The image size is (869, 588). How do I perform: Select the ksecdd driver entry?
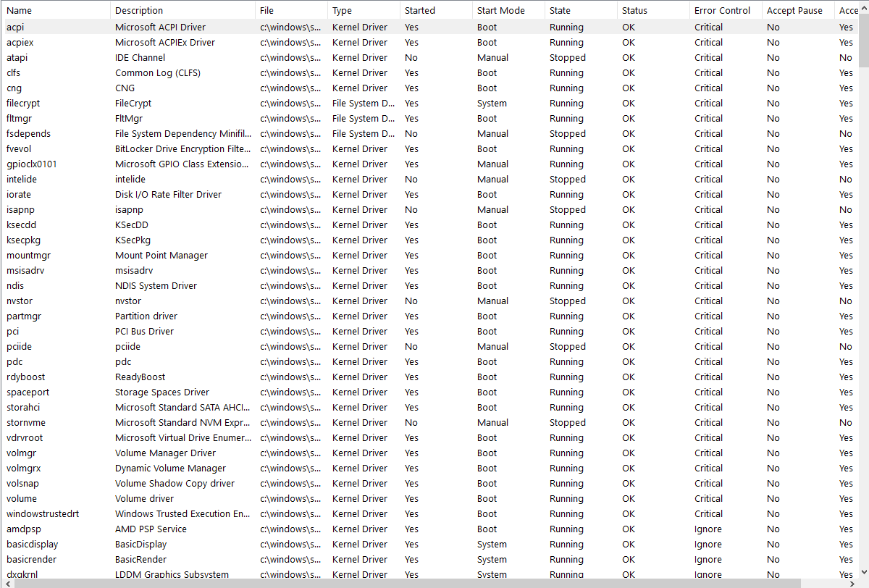[429, 224]
